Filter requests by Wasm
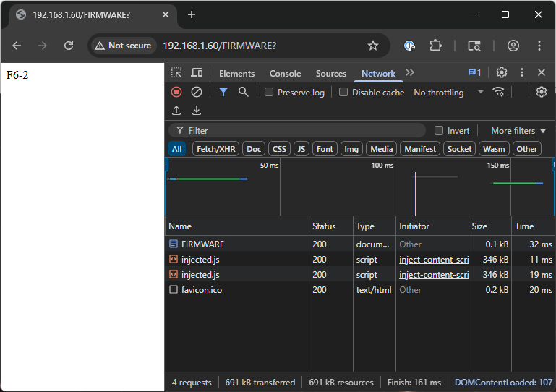The image size is (556, 392). (494, 149)
